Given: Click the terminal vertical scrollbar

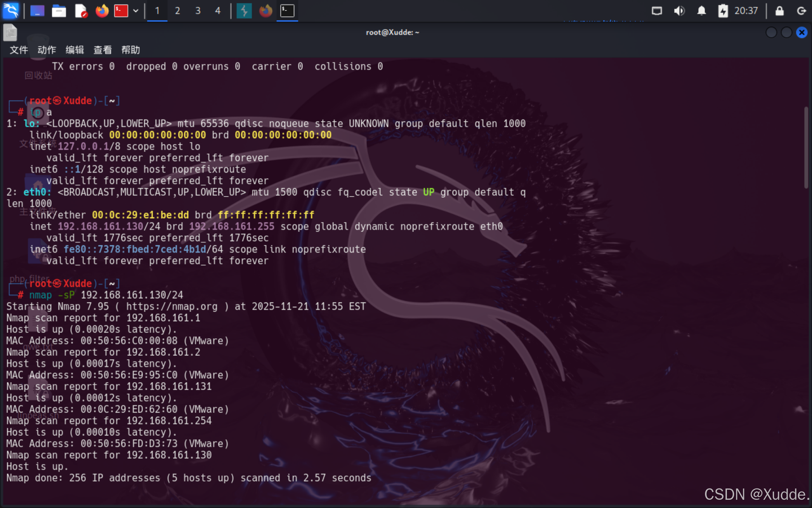Looking at the screenshot, I should (806, 147).
